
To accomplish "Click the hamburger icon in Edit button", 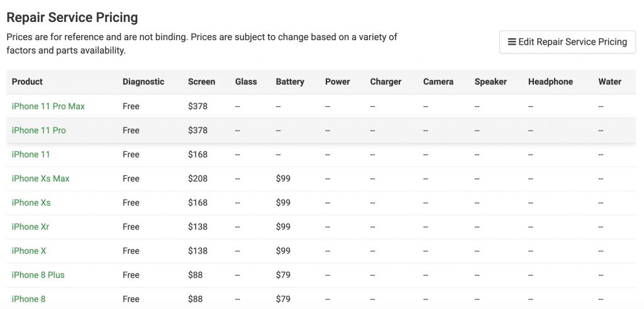I will point(512,42).
